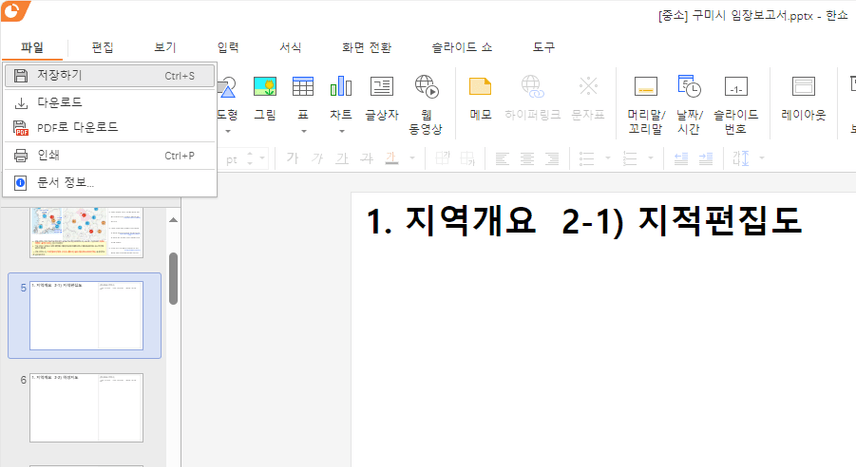Toggle bold (가) formatting
Screen dimensions: 856x467
pyautogui.click(x=292, y=158)
